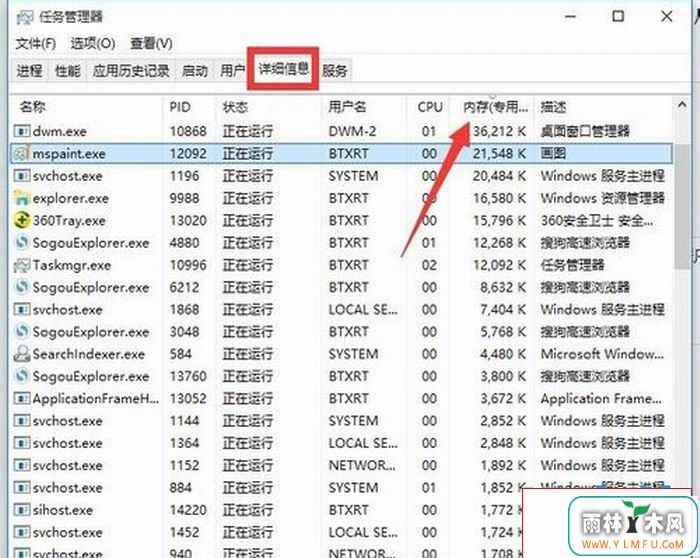The height and width of the screenshot is (558, 700).
Task: Click the scrollbar up arrow
Action: pos(682,105)
